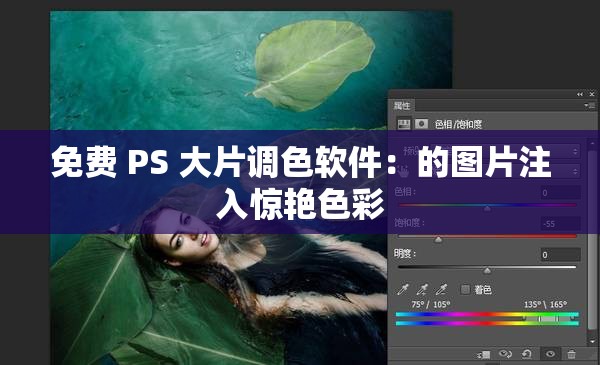Screen dimensions: 600x365
Task: Toggle adjustment layer visibility eye
Action: point(550,354)
